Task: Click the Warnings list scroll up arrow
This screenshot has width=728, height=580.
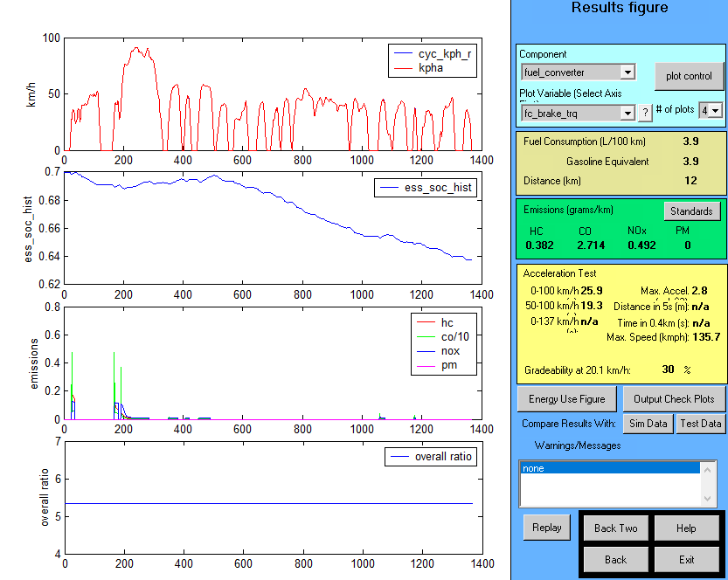Action: coord(709,468)
